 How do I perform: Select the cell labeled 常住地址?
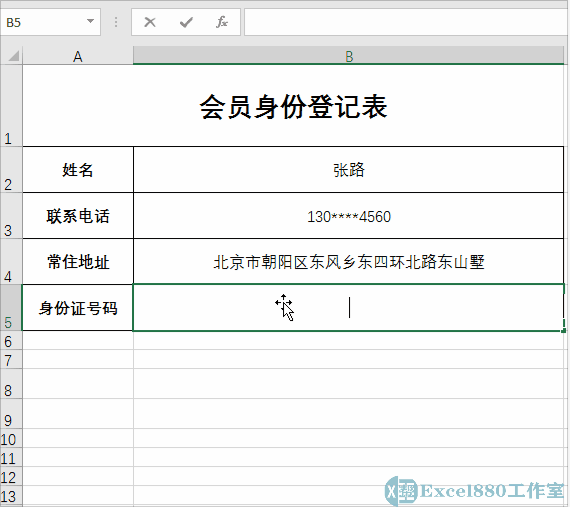tap(78, 262)
